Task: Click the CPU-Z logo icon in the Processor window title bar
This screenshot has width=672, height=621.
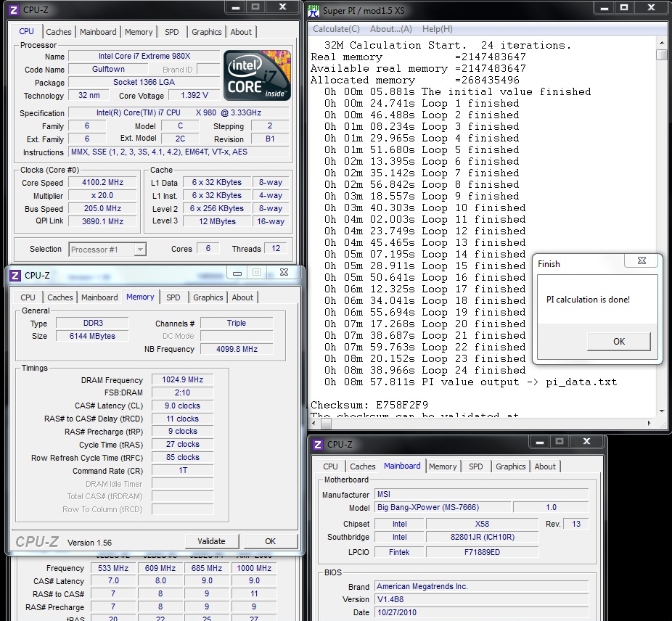Action: pos(14,10)
